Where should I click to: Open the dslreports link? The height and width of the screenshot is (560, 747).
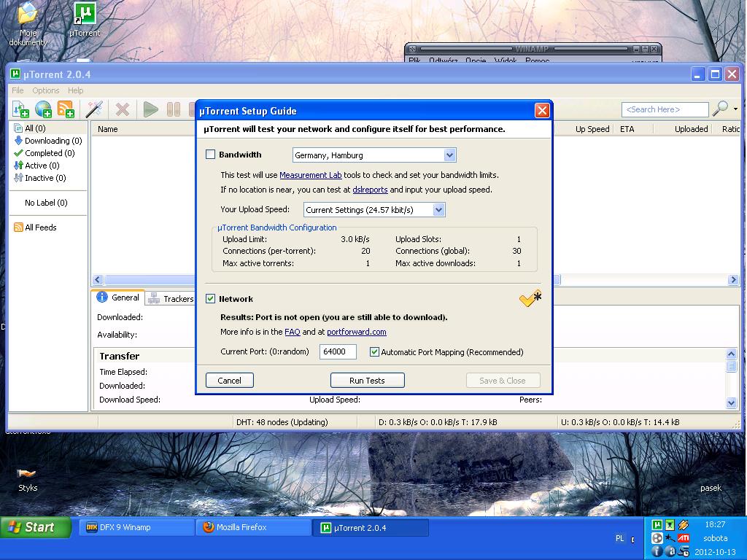click(370, 190)
